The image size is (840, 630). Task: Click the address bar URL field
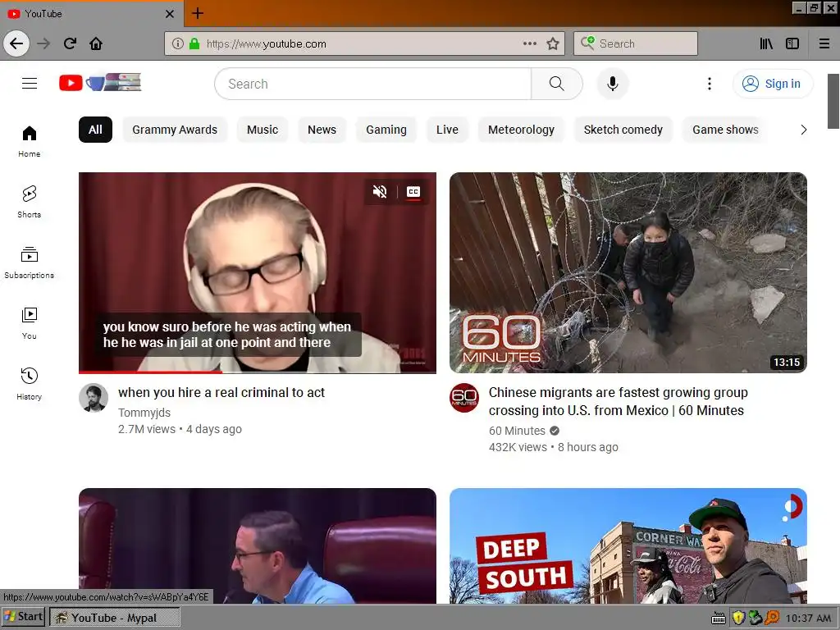364,44
